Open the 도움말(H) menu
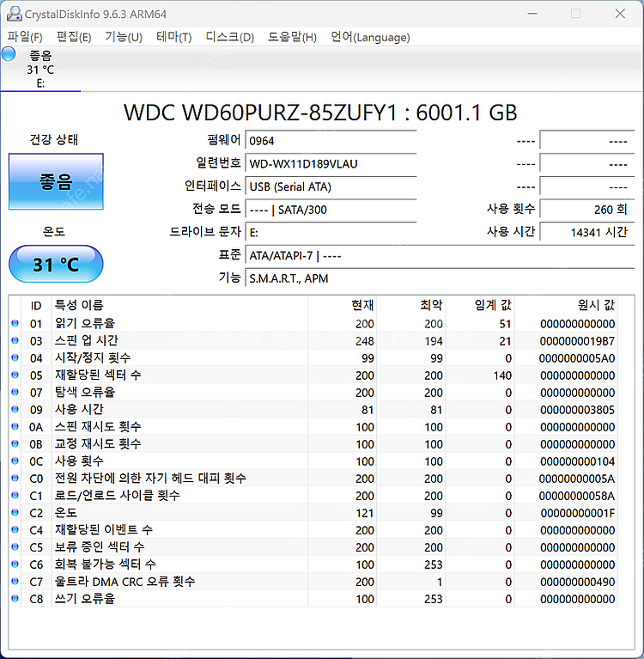Viewport: 644px width, 659px height. 293,37
